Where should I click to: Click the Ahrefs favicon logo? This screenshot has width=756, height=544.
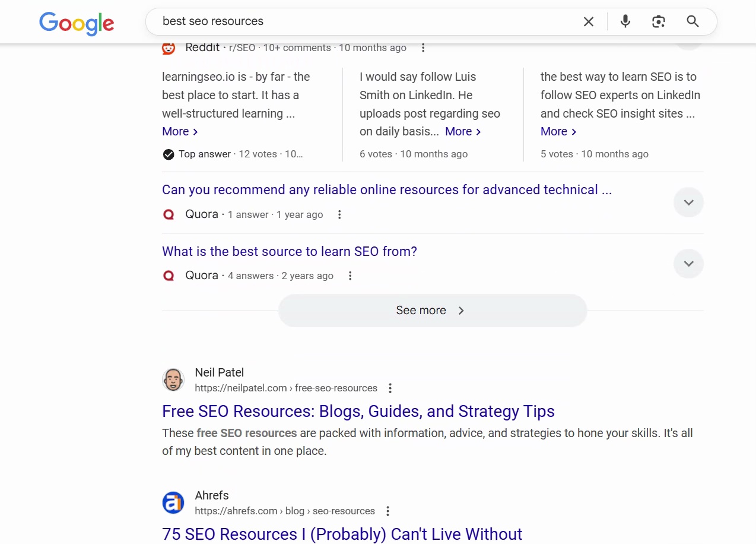[173, 502]
